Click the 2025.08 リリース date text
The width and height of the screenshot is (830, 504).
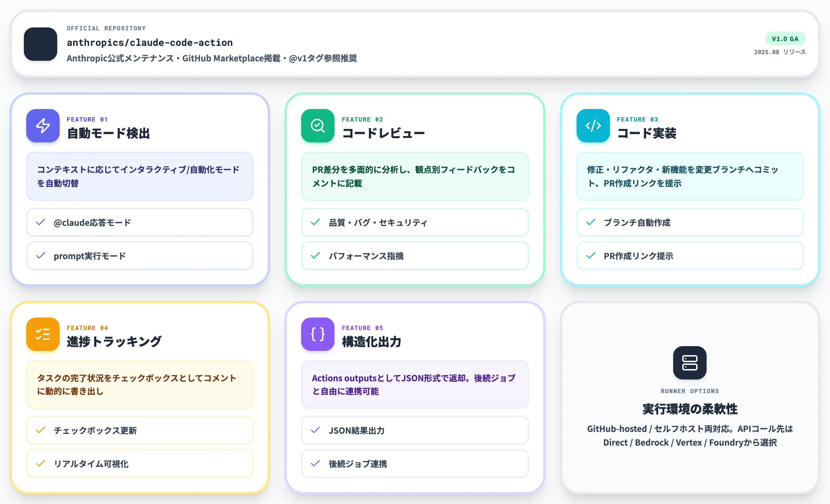[x=780, y=52]
